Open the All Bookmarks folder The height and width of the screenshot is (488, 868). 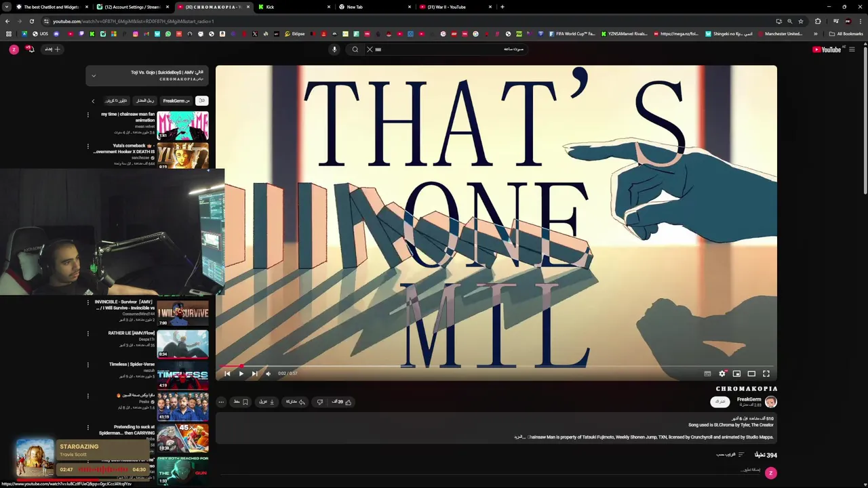coord(846,34)
